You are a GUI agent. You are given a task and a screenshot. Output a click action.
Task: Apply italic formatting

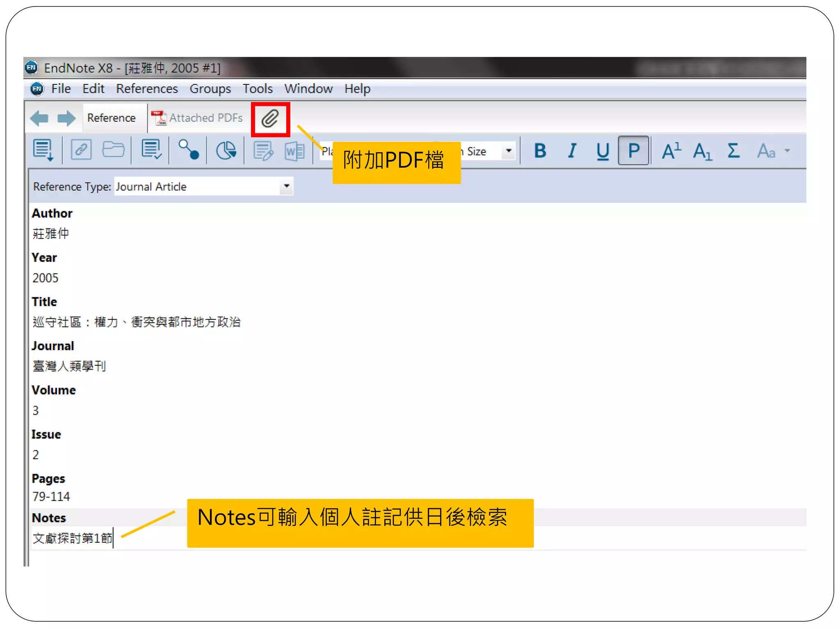click(572, 151)
